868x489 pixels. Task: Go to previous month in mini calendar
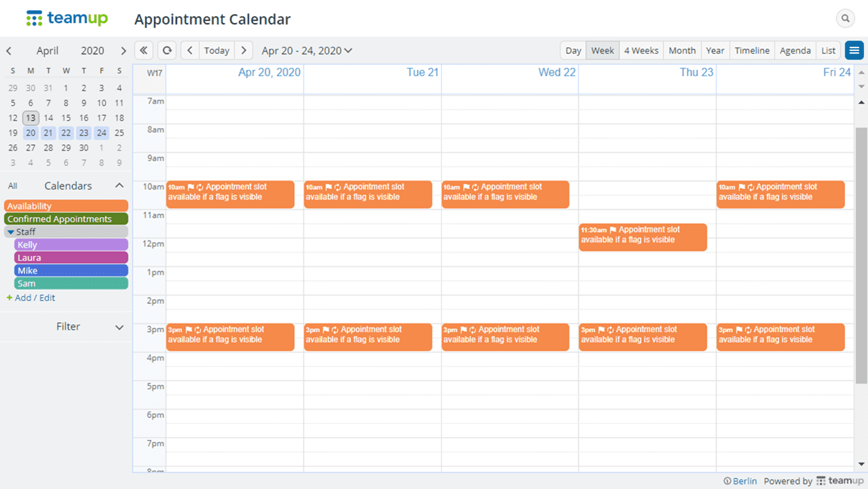pyautogui.click(x=9, y=51)
